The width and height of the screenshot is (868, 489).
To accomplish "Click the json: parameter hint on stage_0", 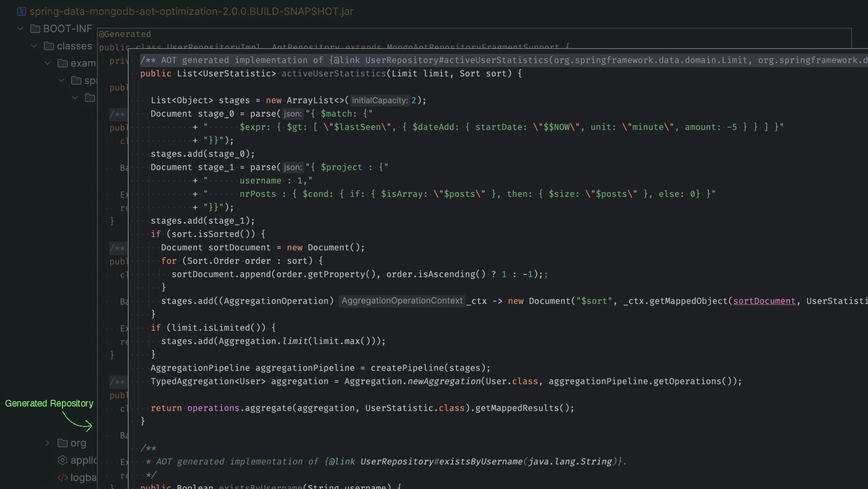I will [x=292, y=114].
